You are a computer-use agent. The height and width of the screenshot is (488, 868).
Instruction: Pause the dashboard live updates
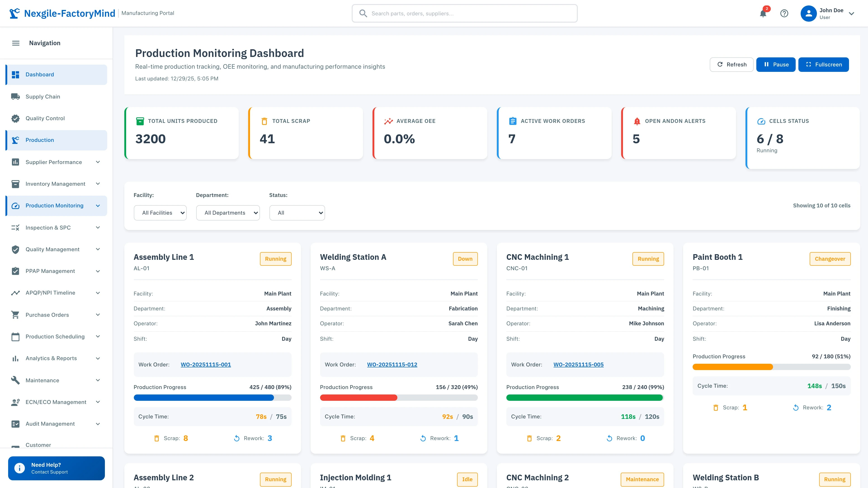point(776,64)
